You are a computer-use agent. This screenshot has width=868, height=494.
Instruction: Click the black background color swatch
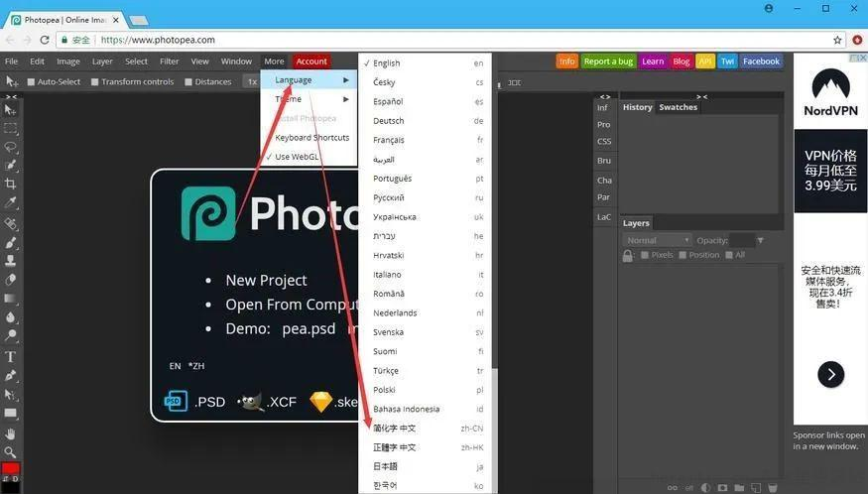pos(12,487)
